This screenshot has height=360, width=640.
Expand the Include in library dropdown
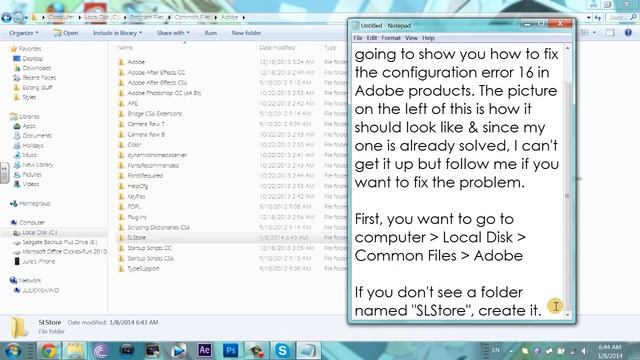(x=117, y=33)
